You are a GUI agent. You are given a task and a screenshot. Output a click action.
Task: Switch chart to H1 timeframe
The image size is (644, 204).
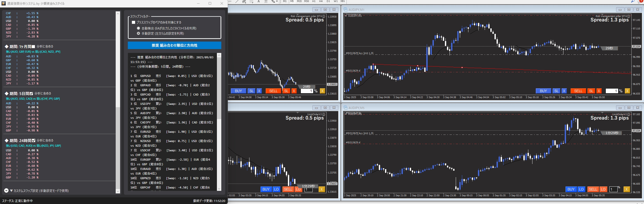coord(314,2)
